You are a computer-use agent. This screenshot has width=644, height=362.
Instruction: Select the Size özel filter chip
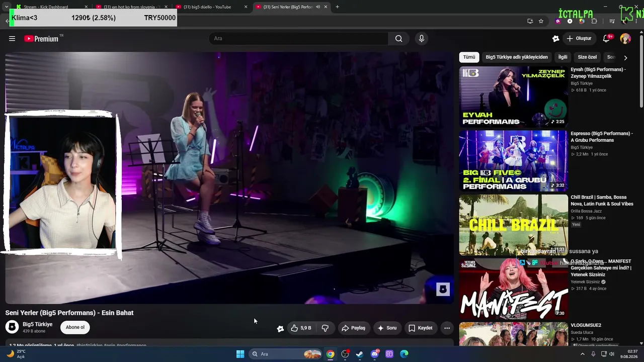[x=587, y=57]
